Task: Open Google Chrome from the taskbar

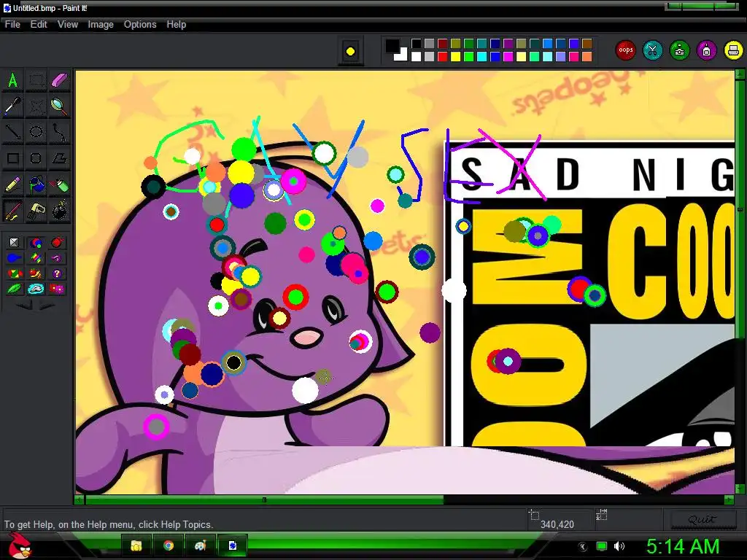Action: pos(169,545)
